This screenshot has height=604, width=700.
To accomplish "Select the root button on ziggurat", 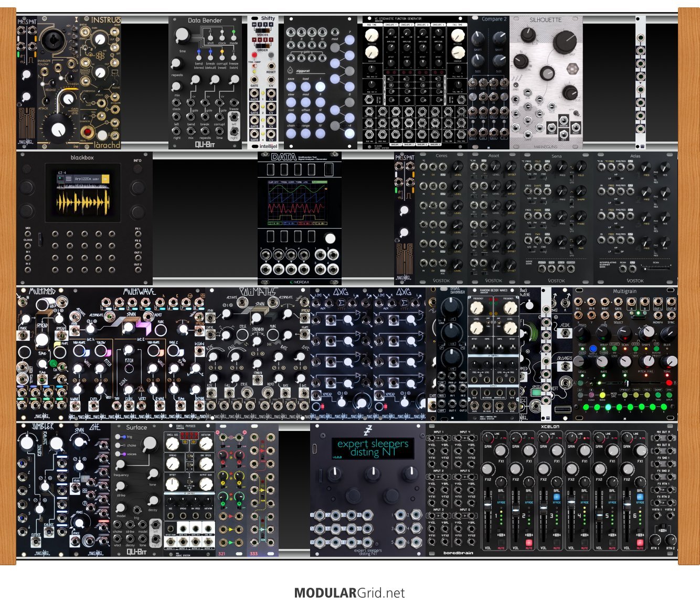I will coord(291,118).
